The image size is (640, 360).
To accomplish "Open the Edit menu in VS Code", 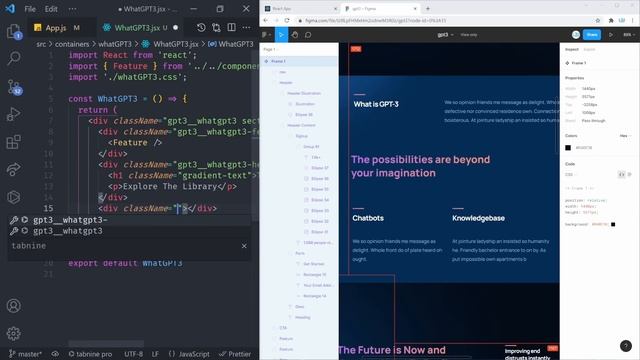I will [x=51, y=9].
